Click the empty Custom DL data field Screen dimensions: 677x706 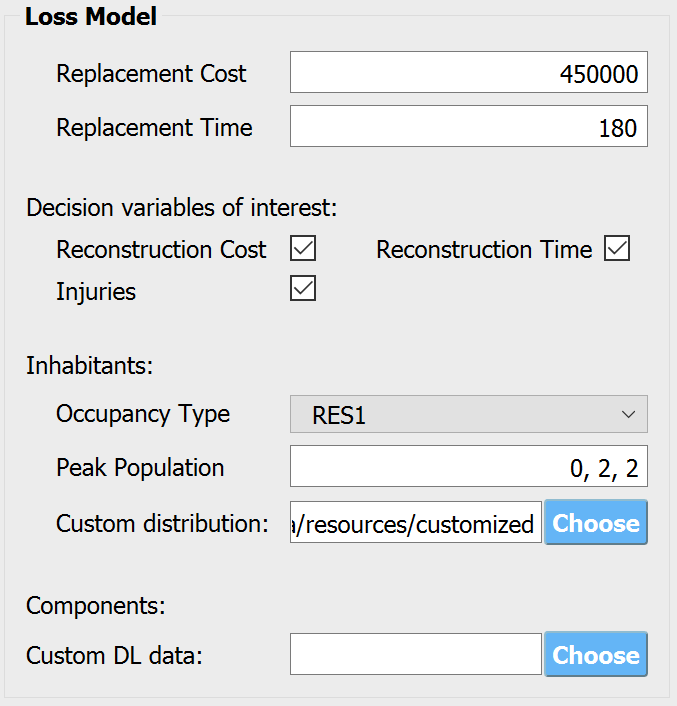415,654
